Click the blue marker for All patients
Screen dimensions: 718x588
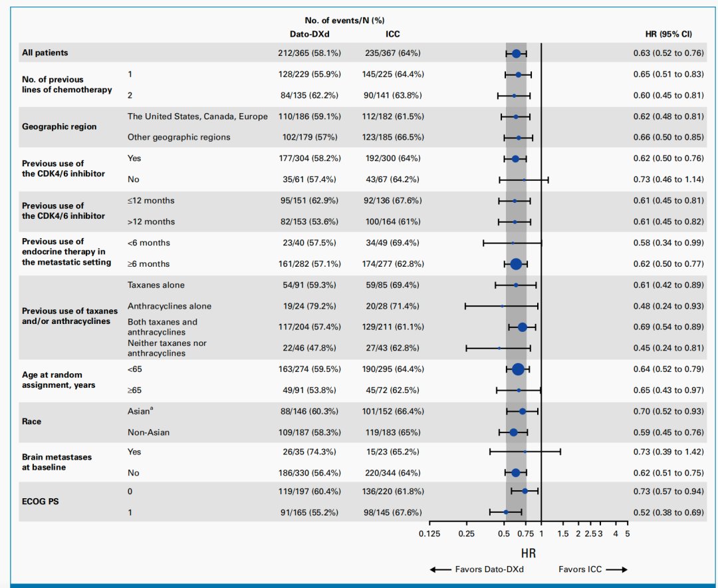[516, 53]
